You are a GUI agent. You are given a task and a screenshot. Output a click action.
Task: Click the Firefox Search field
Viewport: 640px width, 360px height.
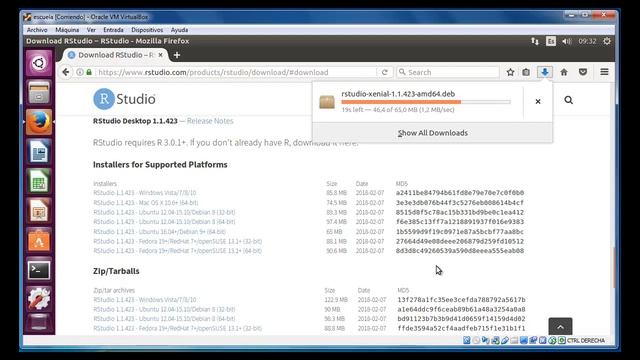[448, 72]
